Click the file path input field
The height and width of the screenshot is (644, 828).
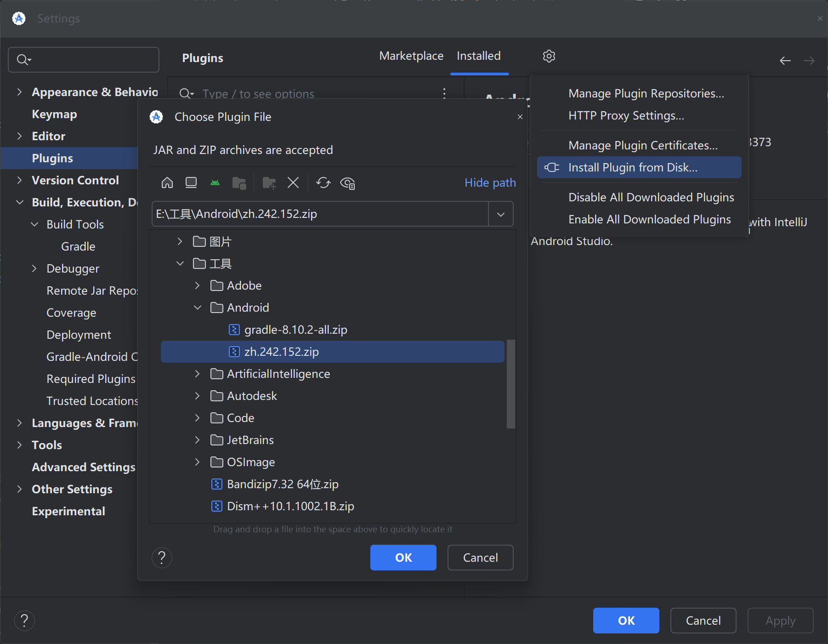click(320, 214)
